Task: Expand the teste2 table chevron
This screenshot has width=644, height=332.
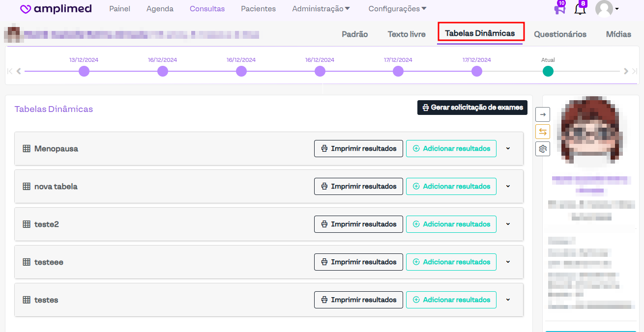Action: point(508,224)
